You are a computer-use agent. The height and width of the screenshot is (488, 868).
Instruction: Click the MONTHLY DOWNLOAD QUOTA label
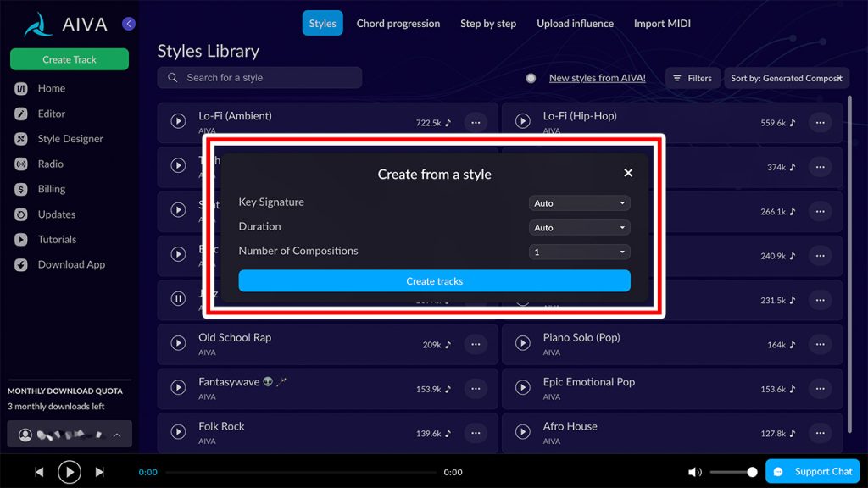tap(64, 391)
